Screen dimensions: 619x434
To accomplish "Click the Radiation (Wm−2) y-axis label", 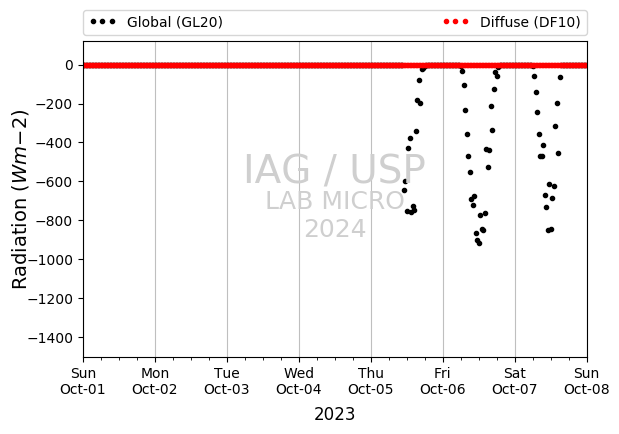I will pos(20,200).
